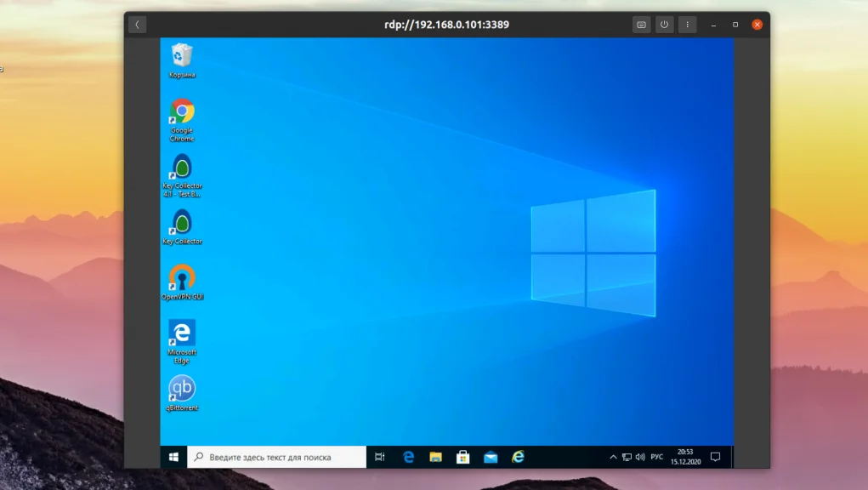The width and height of the screenshot is (868, 490).
Task: Open the Mail app on the taskbar
Action: pos(490,457)
